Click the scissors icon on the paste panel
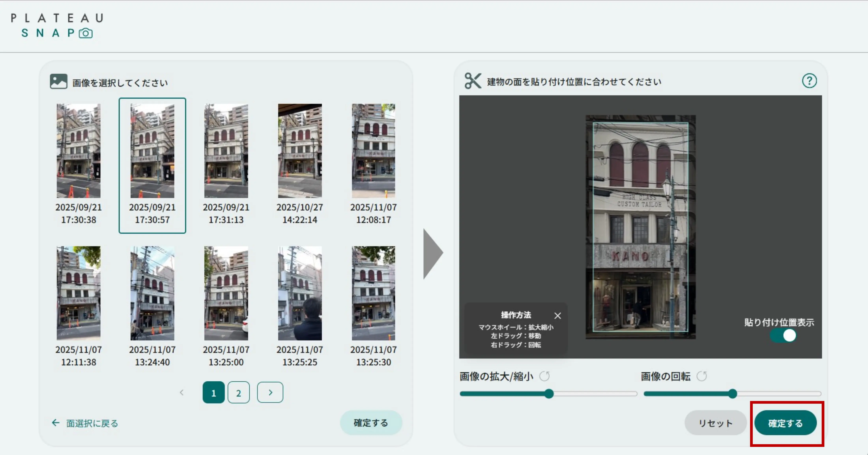The height and width of the screenshot is (455, 868). 473,81
